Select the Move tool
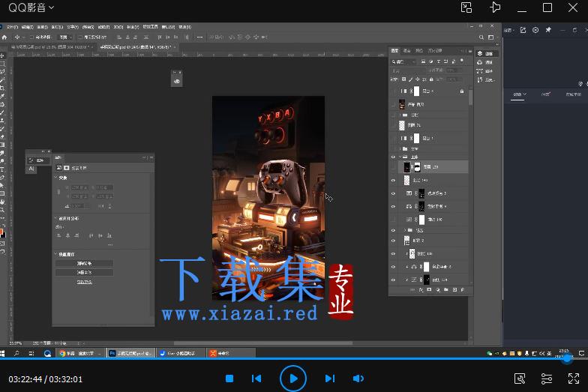The height and width of the screenshot is (392, 588). point(3,55)
